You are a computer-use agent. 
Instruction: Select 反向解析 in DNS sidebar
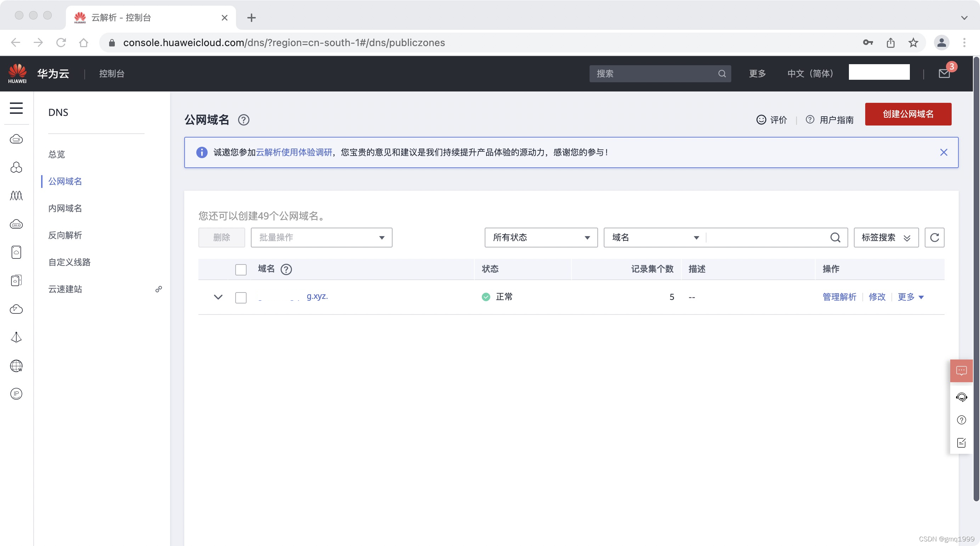(x=65, y=235)
